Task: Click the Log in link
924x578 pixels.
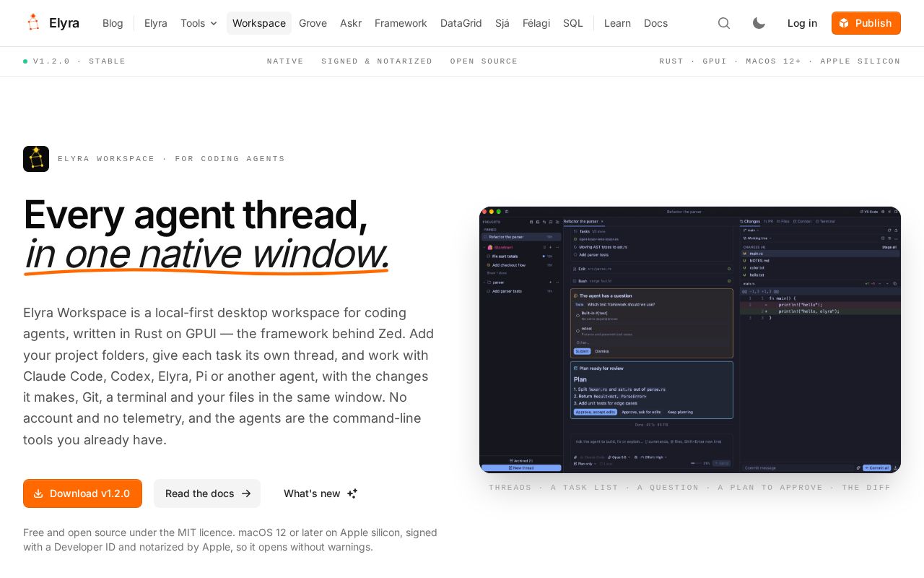Action: [802, 23]
